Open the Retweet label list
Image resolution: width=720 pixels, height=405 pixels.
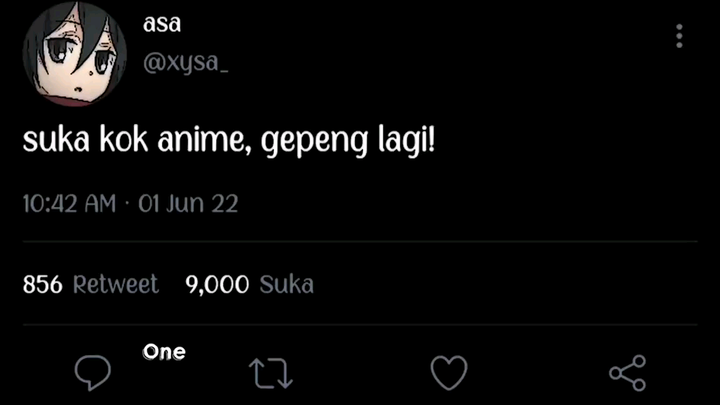click(116, 285)
